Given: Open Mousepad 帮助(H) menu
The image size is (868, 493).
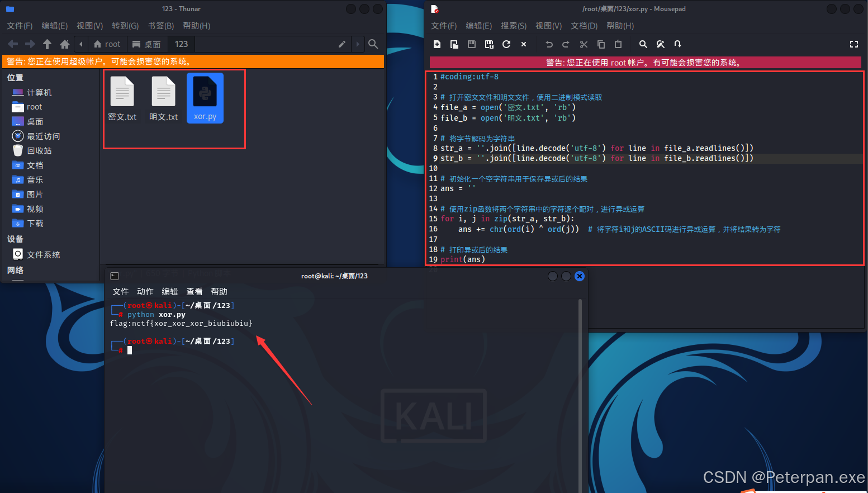Looking at the screenshot, I should 620,26.
